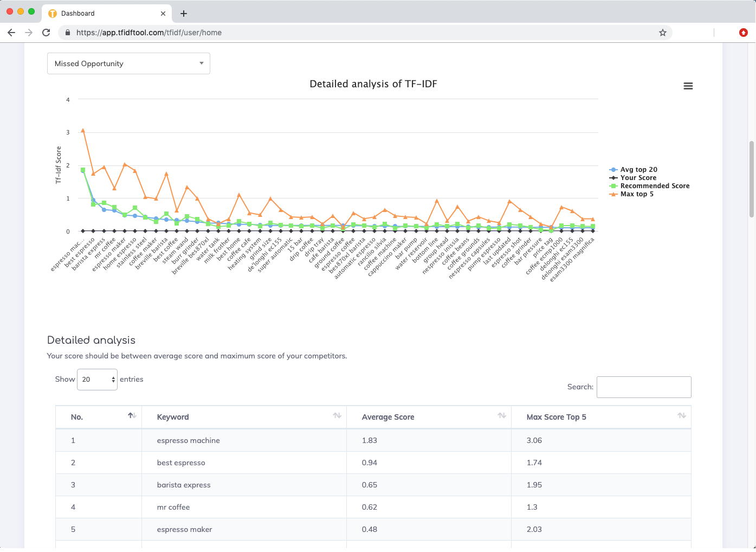
Task: Toggle Avg top 20 series in legend
Action: [638, 170]
